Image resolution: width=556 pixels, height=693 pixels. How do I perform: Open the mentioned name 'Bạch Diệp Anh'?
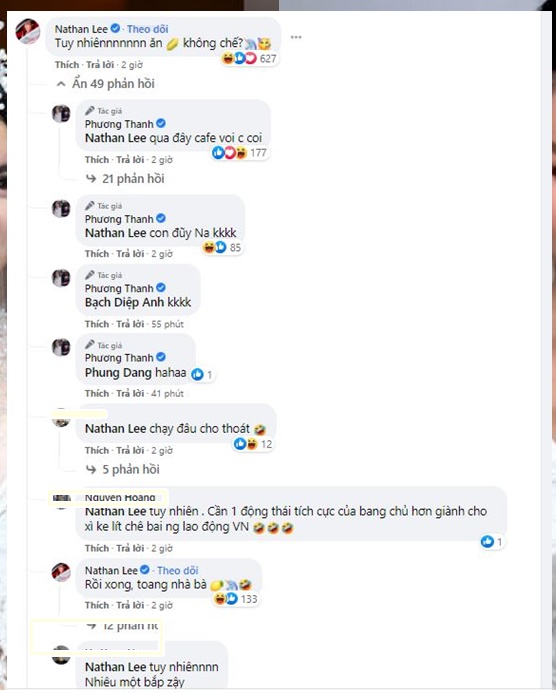(x=125, y=302)
